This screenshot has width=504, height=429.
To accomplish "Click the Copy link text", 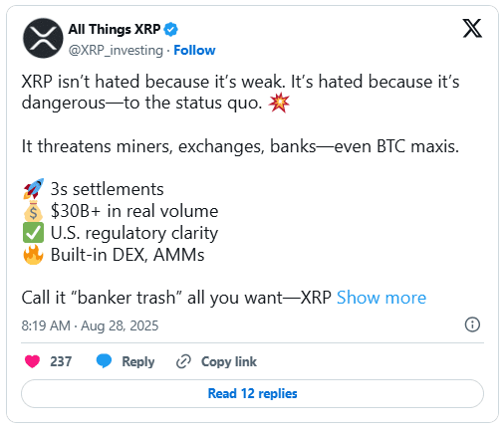I will pyautogui.click(x=229, y=361).
